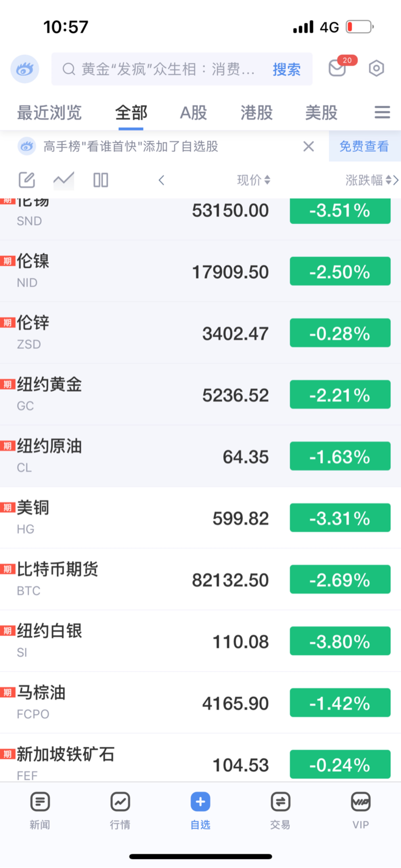Switch to the A股 tab

tap(193, 113)
